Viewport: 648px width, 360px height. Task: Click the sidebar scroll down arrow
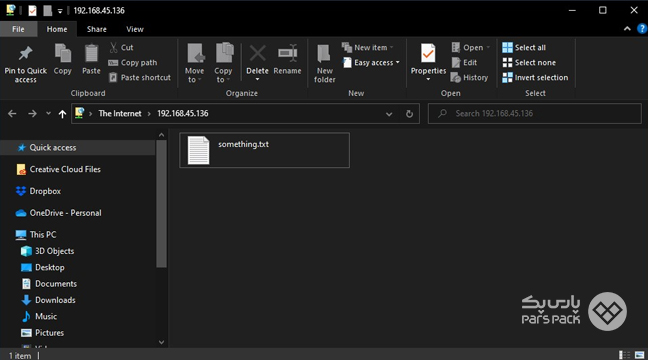coord(162,342)
